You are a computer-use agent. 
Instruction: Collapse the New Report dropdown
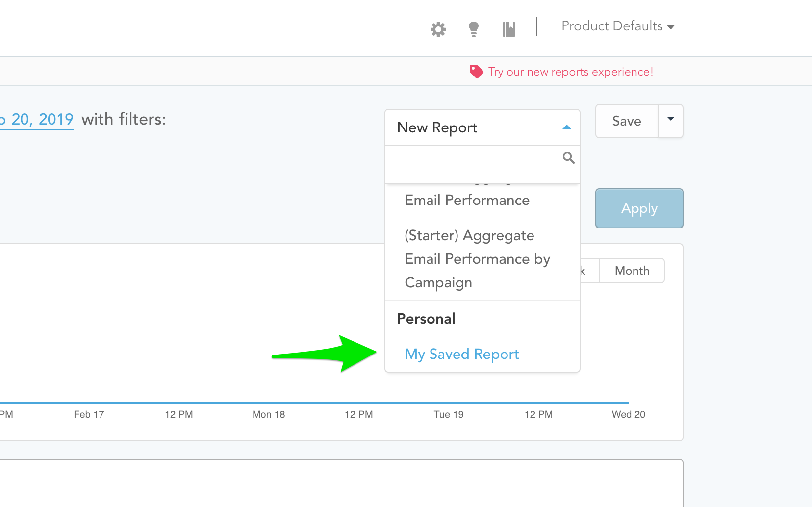pos(482,127)
